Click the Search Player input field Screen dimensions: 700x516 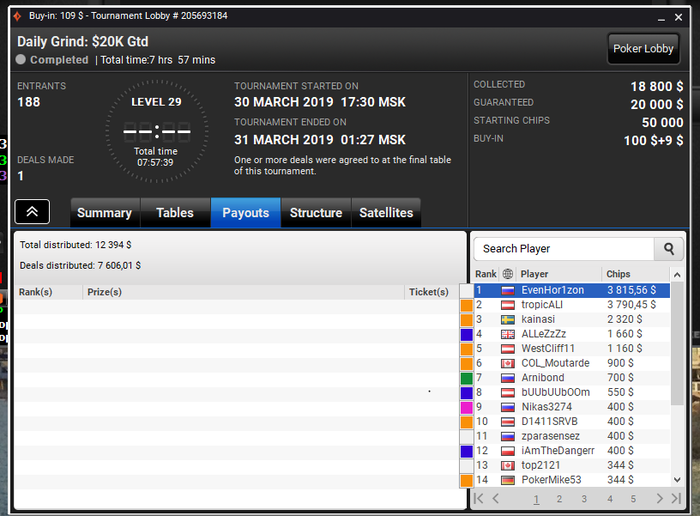coord(564,249)
